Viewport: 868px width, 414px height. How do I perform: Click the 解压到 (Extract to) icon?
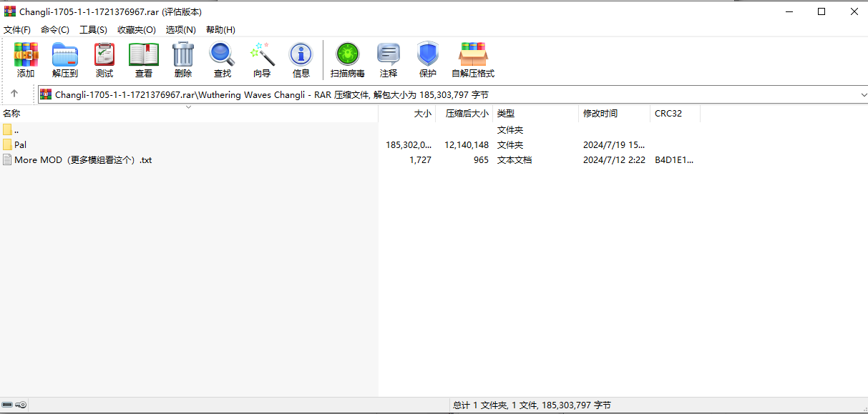pos(65,54)
